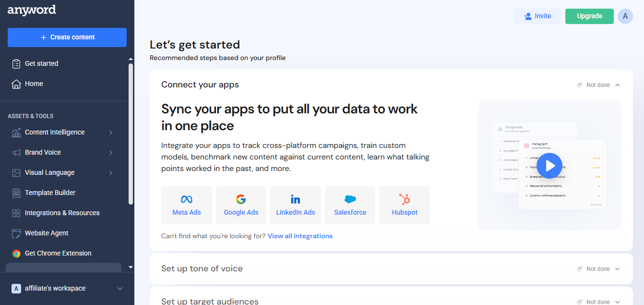Viewport: 644px width, 305px height.
Task: Click the sidebar scroll up arrow
Action: click(x=131, y=59)
